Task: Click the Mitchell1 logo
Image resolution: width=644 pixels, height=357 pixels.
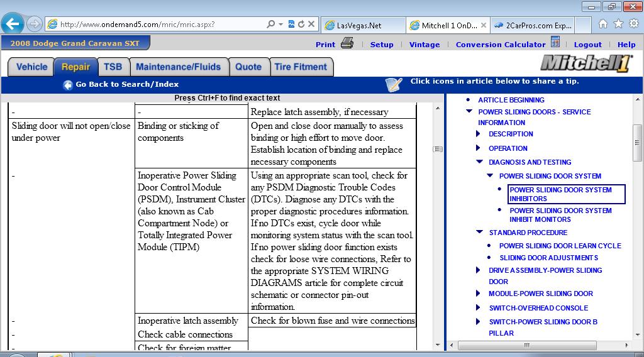Action: pos(586,63)
